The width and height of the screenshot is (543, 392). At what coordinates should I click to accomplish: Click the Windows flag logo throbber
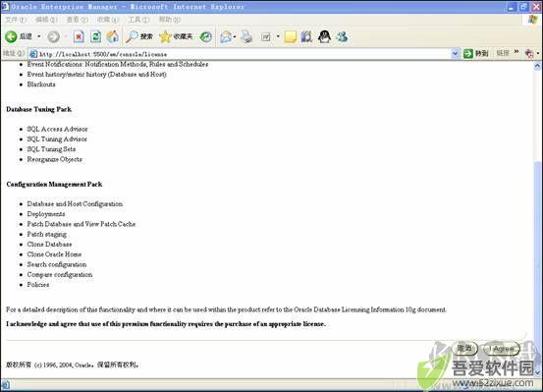(x=532, y=20)
